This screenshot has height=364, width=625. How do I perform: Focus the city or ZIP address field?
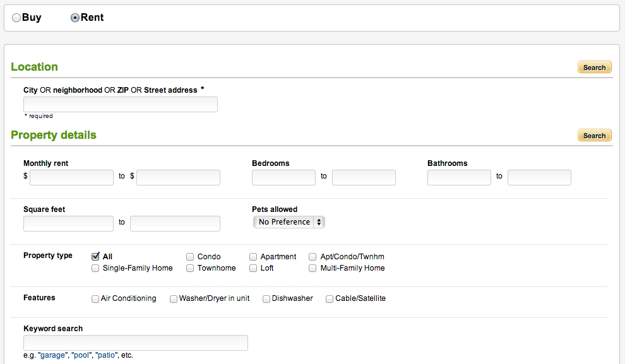[x=121, y=105]
